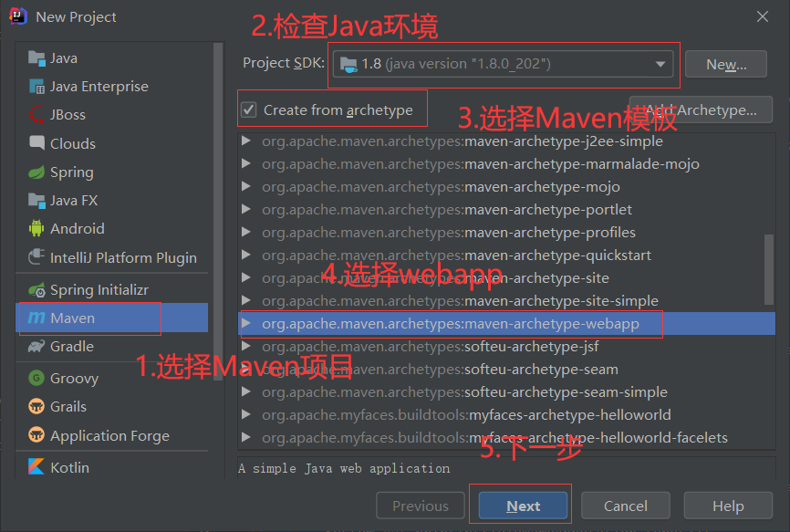Select maven-archetype-site-simple row
The width and height of the screenshot is (790, 532).
coord(506,301)
